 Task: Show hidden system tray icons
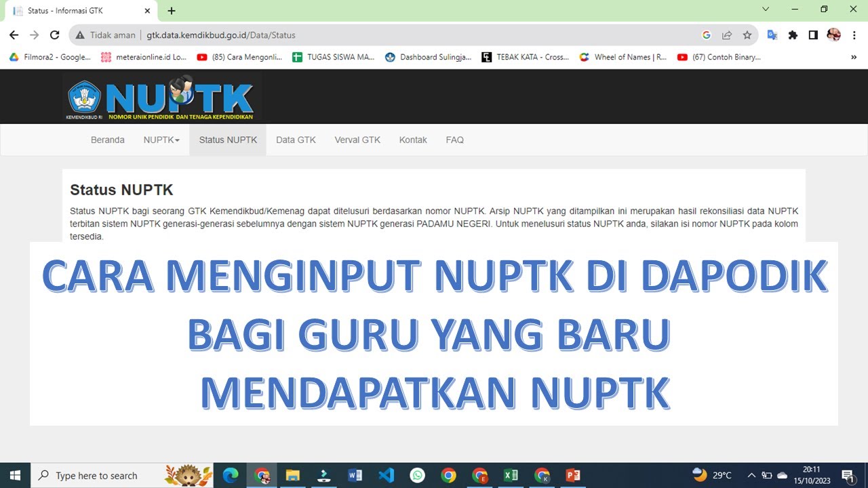pyautogui.click(x=751, y=475)
